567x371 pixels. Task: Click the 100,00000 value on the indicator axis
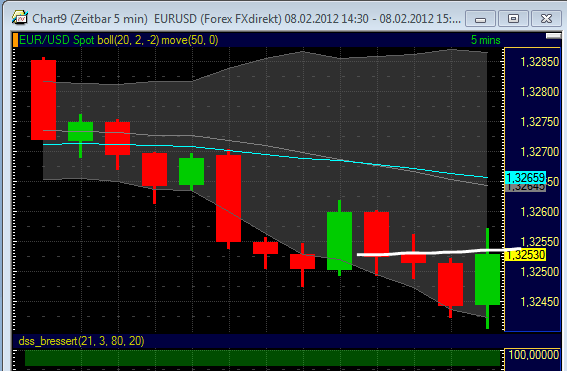533,355
